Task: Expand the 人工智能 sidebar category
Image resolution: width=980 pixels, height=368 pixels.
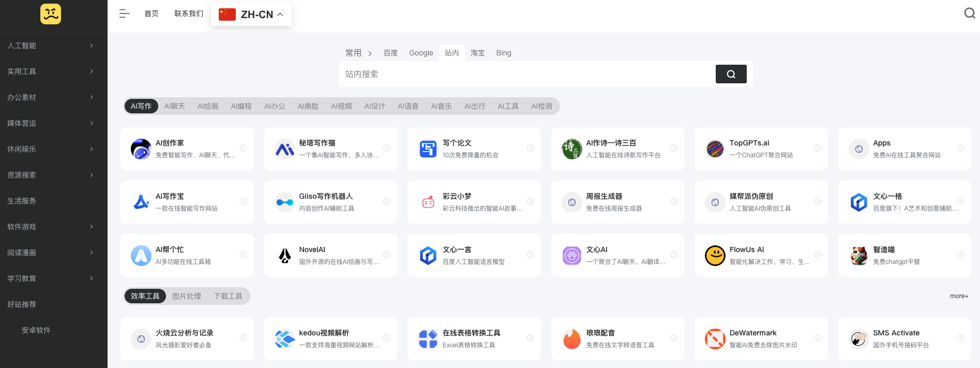Action: click(x=50, y=46)
